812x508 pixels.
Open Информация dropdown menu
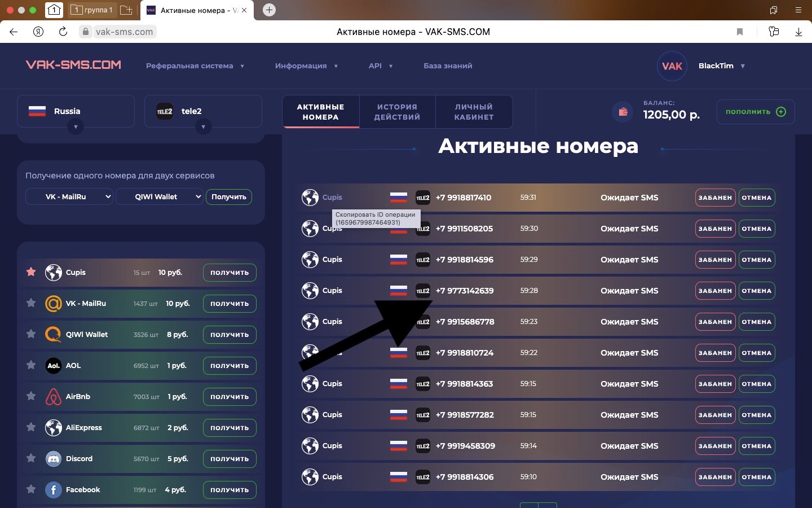pos(306,66)
